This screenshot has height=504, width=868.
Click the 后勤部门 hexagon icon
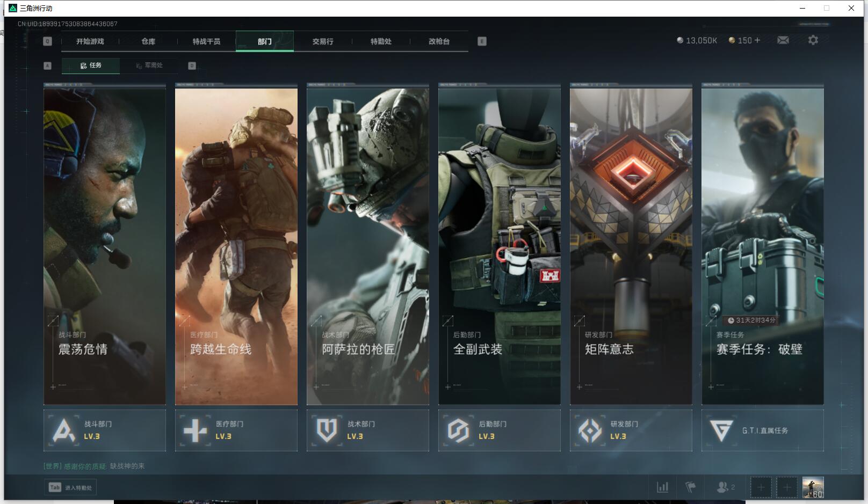pos(458,430)
